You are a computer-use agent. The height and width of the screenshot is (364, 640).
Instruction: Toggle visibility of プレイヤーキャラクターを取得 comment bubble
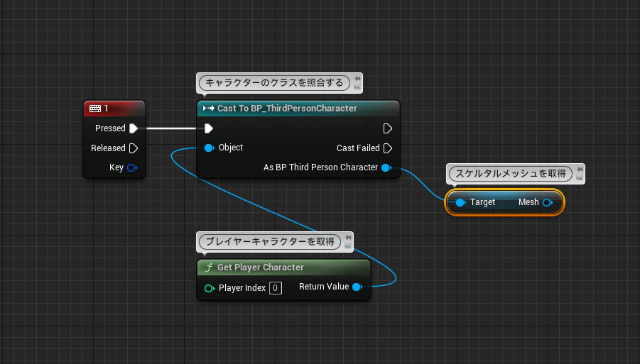348,246
